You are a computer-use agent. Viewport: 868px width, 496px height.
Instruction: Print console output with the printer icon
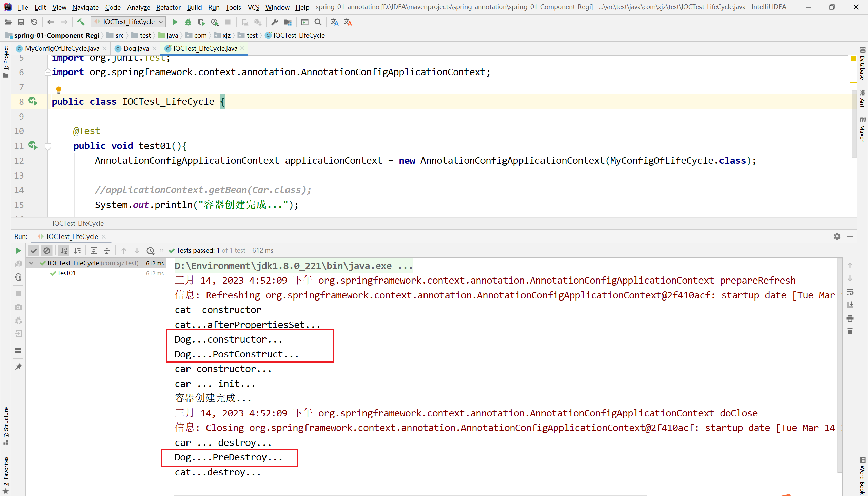click(x=850, y=318)
